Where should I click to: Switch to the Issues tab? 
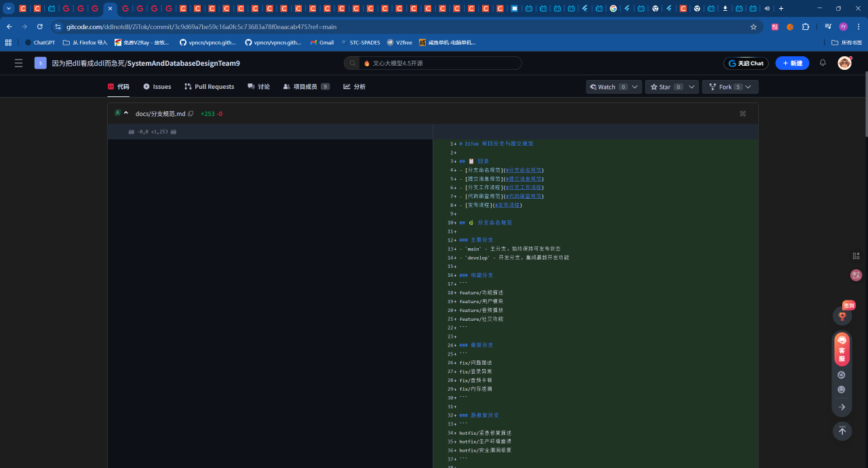click(x=157, y=87)
